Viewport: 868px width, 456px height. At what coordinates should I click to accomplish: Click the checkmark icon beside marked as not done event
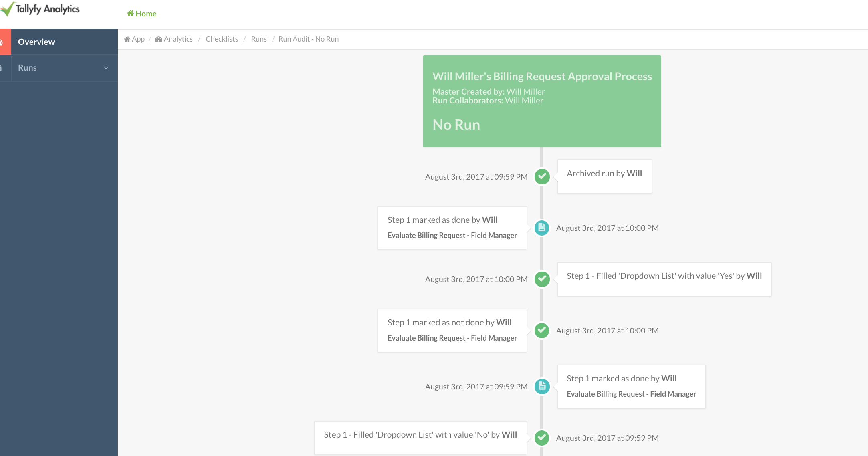coord(541,331)
